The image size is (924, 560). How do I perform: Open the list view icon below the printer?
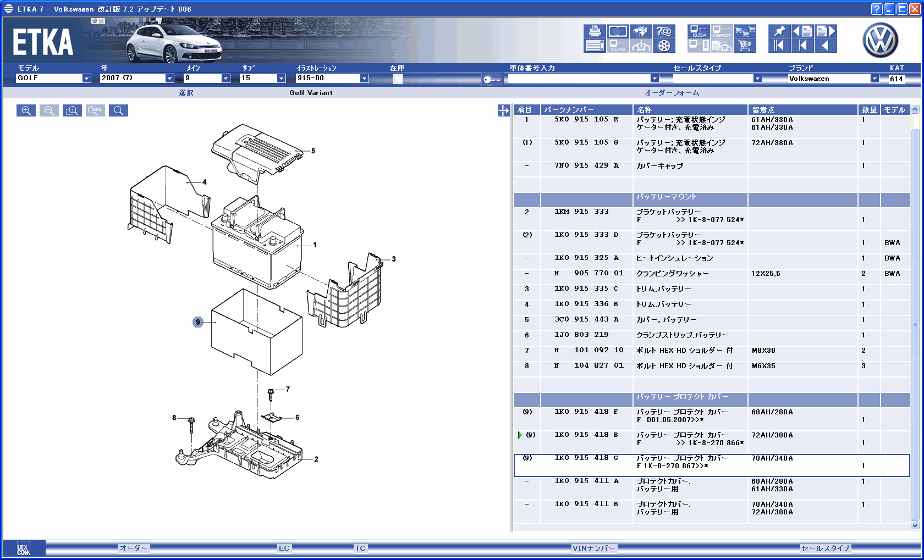595,46
